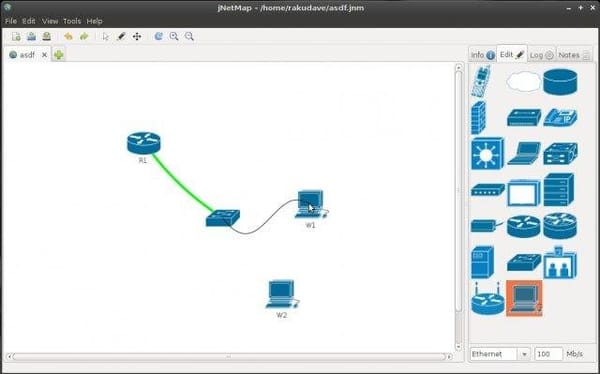The width and height of the screenshot is (600, 374).
Task: Pick the cloud shape in palette
Action: pyautogui.click(x=523, y=82)
